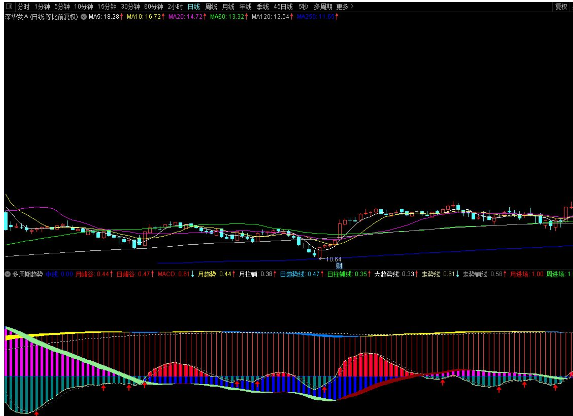
Task: Select the 月线 monthly chart tab
Action: tap(228, 7)
